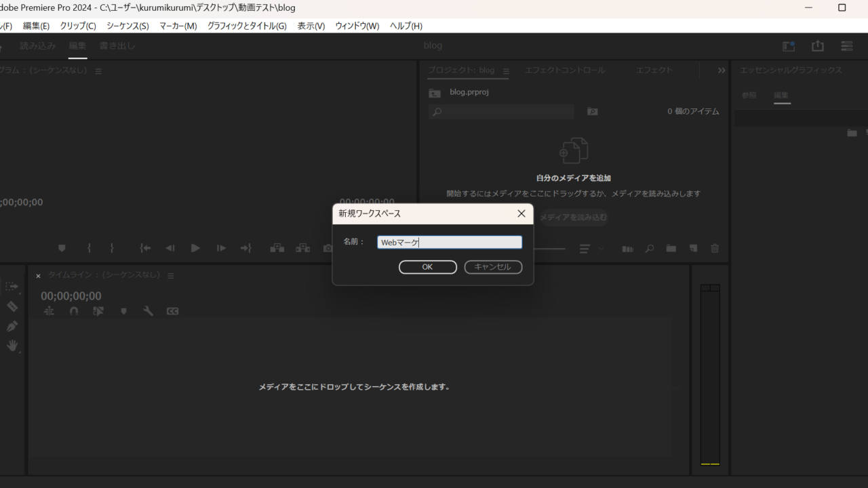Click the timeline timecode 00;00;00;00
868x488 pixels.
click(x=71, y=296)
